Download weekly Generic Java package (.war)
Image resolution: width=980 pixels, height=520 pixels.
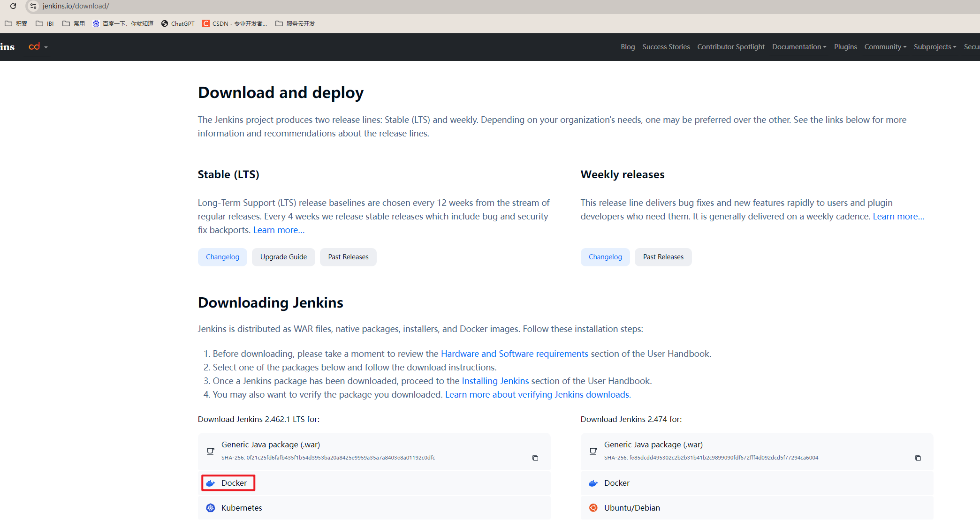pyautogui.click(x=757, y=451)
